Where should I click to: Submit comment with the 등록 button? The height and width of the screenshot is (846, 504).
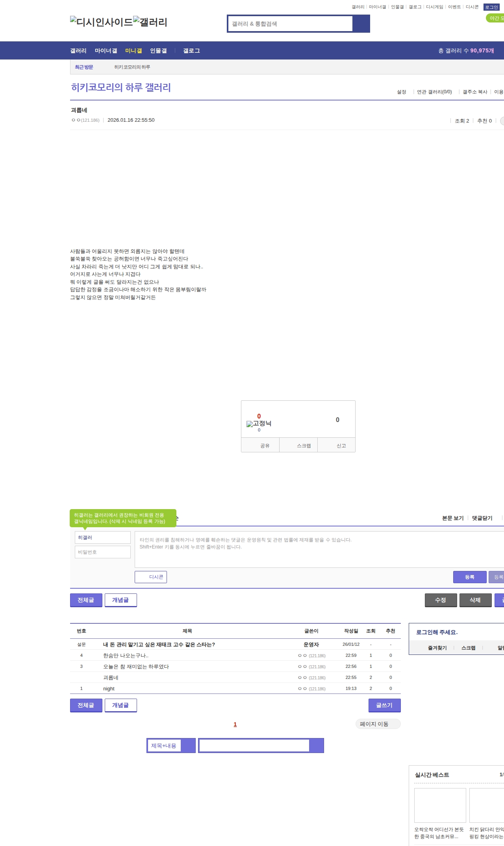point(470,577)
